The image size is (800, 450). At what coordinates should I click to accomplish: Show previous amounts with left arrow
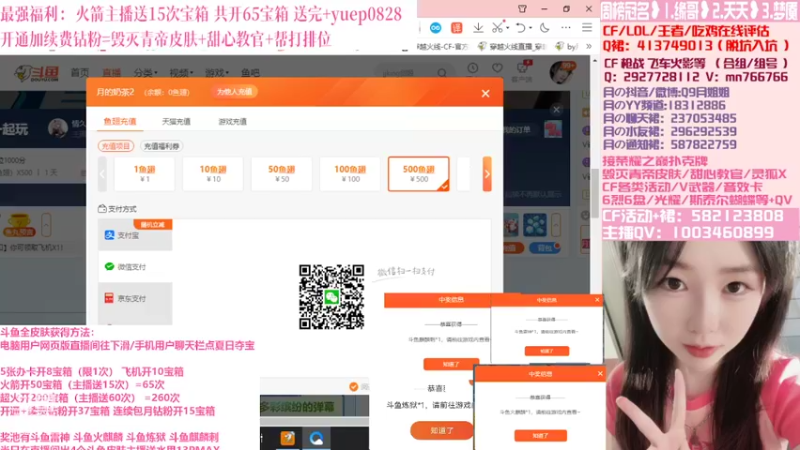click(102, 174)
